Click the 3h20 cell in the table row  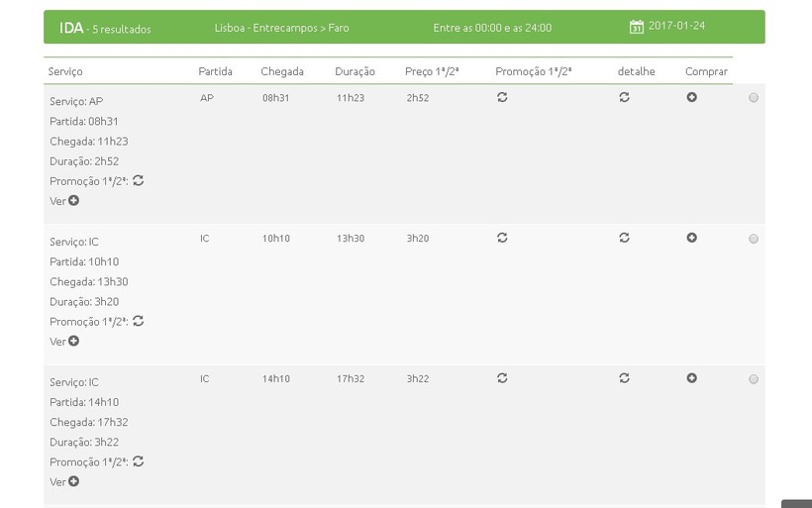tap(418, 239)
